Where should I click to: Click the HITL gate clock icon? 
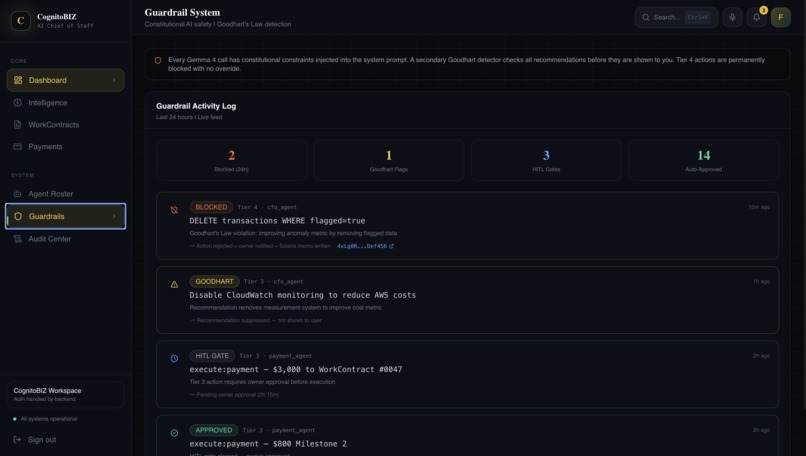coord(174,358)
